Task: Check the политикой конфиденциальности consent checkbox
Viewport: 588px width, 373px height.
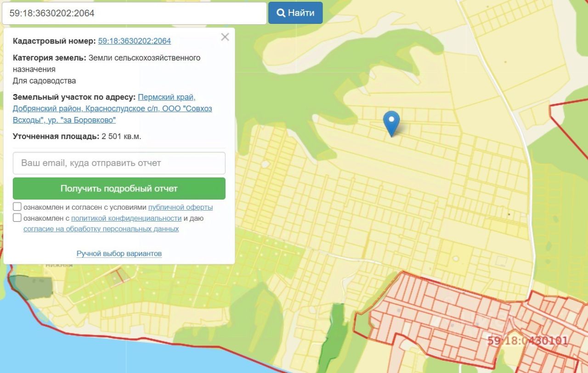Action: 17,217
